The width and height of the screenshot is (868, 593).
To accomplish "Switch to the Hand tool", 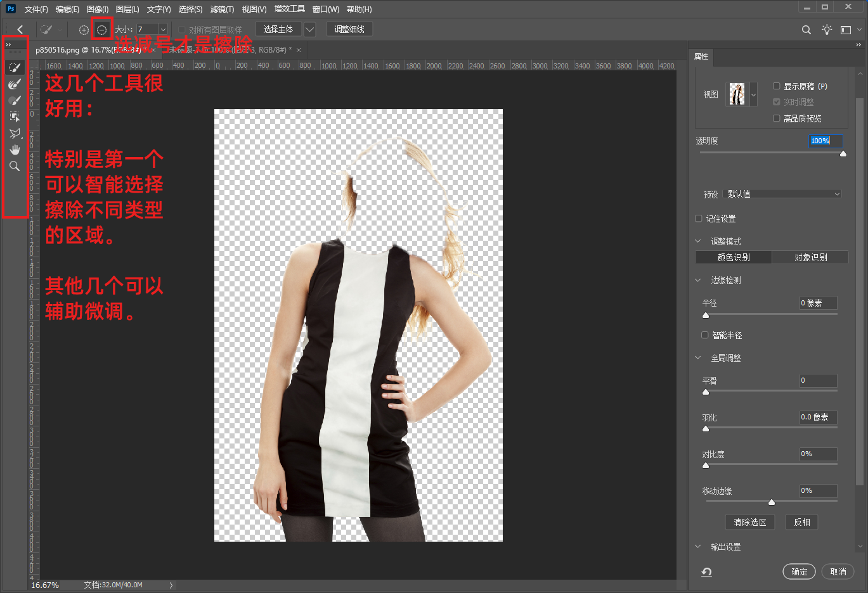I will (14, 150).
